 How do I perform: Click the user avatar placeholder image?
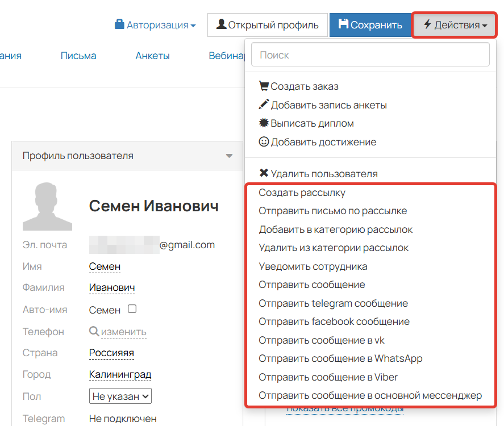[x=47, y=206]
